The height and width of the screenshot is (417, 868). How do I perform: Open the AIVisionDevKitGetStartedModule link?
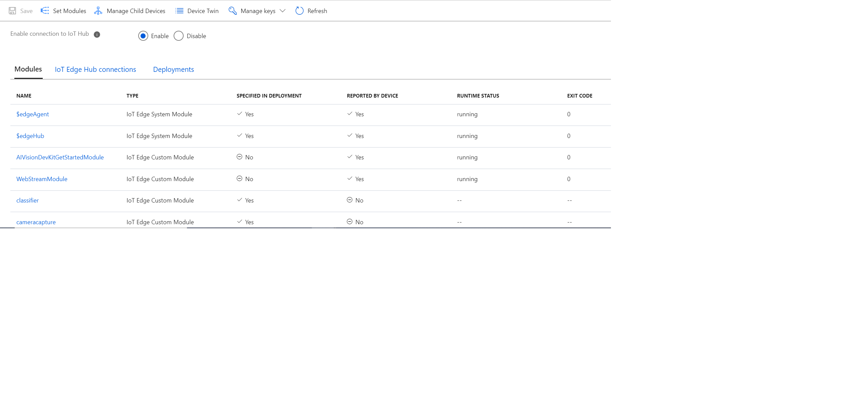tap(60, 157)
